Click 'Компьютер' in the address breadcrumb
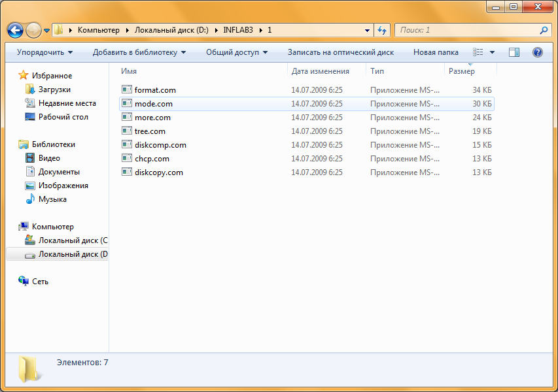The image size is (558, 392). pos(99,30)
